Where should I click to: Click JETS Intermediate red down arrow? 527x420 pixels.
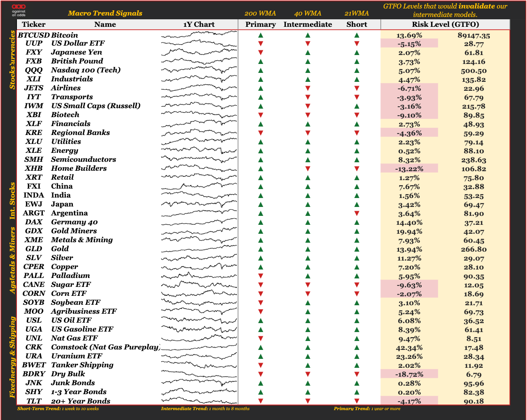pyautogui.click(x=307, y=88)
